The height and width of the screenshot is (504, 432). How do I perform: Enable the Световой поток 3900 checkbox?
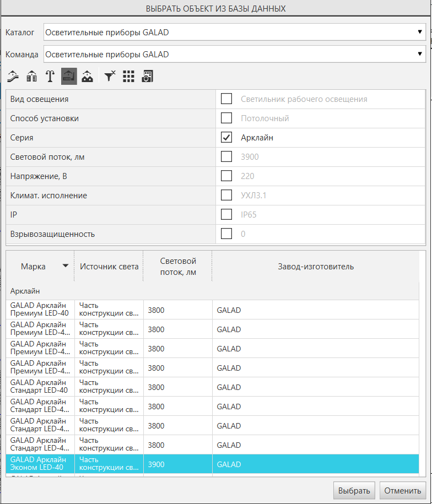point(226,157)
